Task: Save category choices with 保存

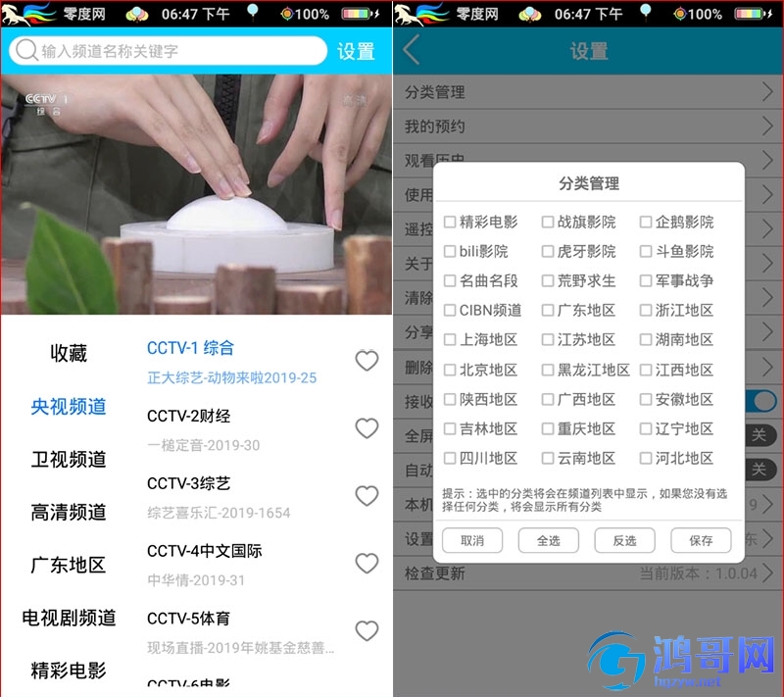Action: 701,540
